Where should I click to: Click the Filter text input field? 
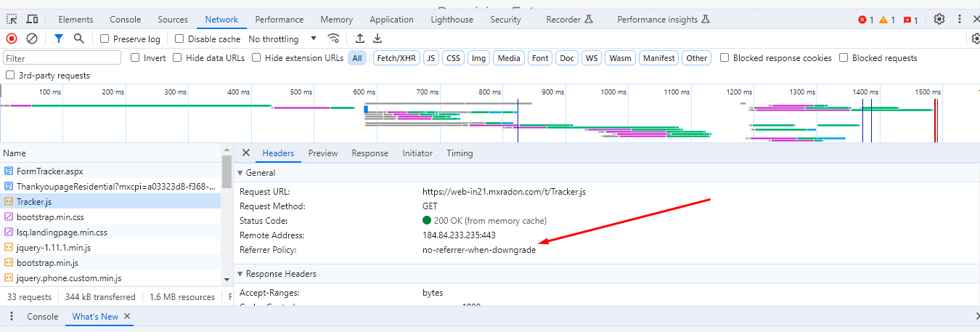(62, 58)
